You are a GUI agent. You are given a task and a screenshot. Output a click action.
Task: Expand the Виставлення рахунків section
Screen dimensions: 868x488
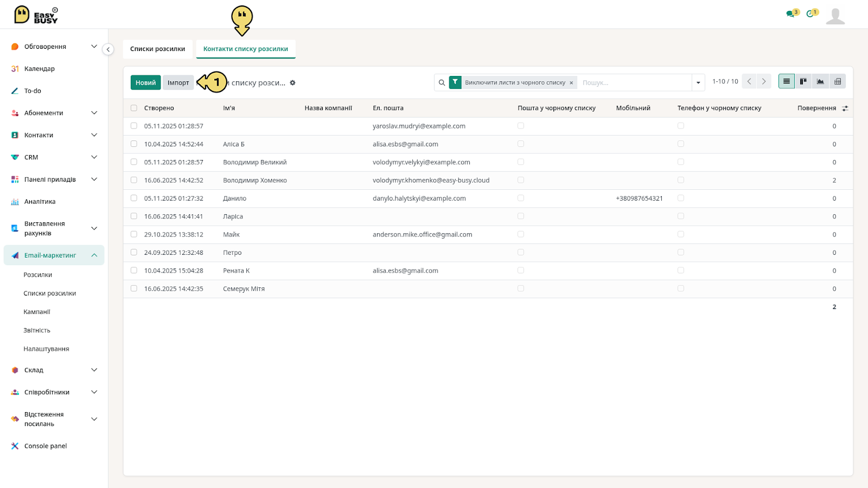94,228
